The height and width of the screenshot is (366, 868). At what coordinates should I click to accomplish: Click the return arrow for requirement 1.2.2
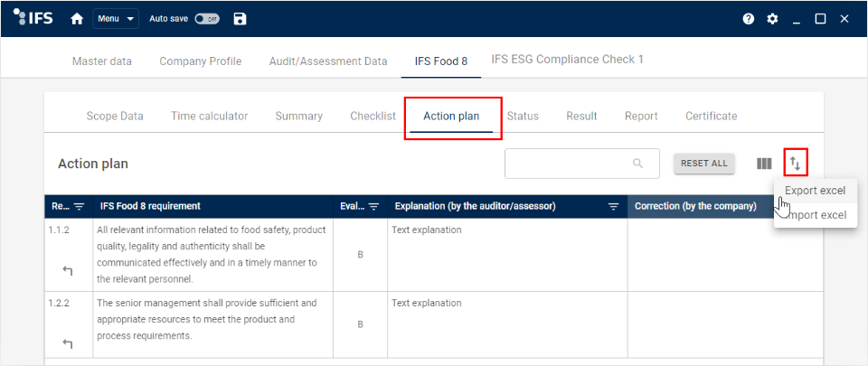coord(68,344)
